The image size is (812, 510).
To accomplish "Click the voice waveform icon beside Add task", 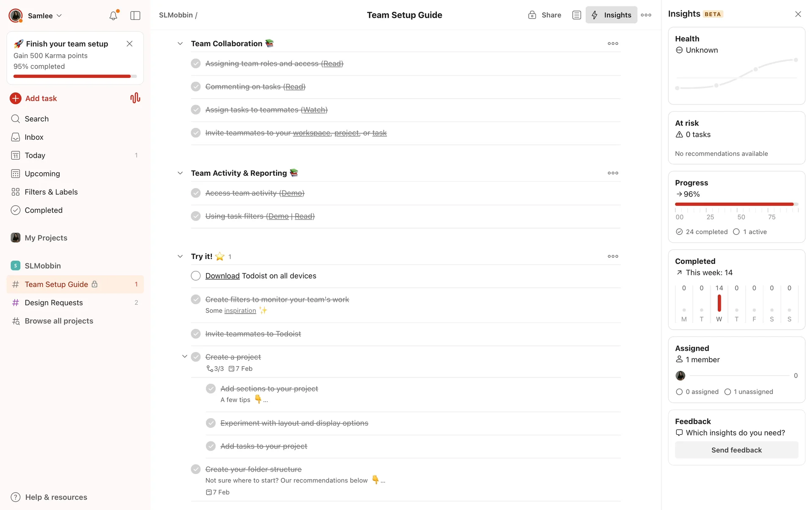I will [x=135, y=98].
